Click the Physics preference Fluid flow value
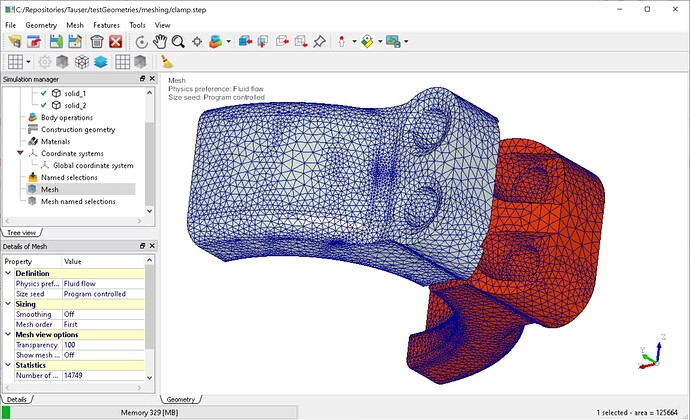 coord(103,284)
